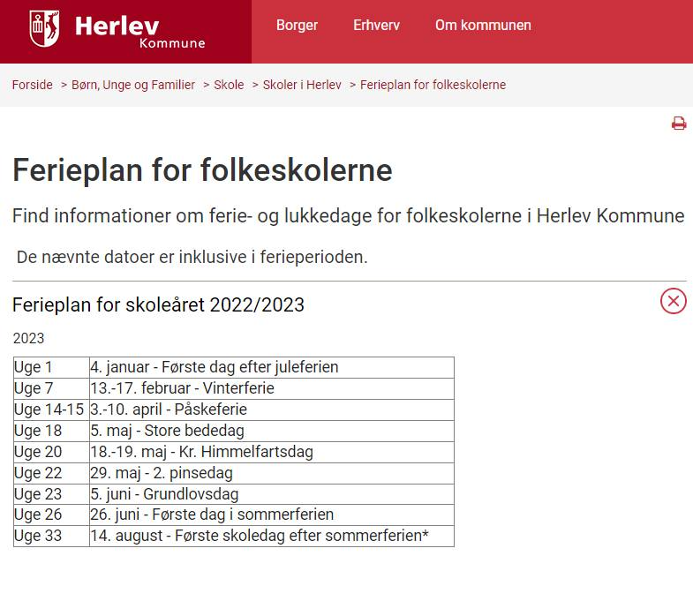
Task: Click Ferieplan for folkeskolerne breadcrumb
Action: (x=433, y=85)
